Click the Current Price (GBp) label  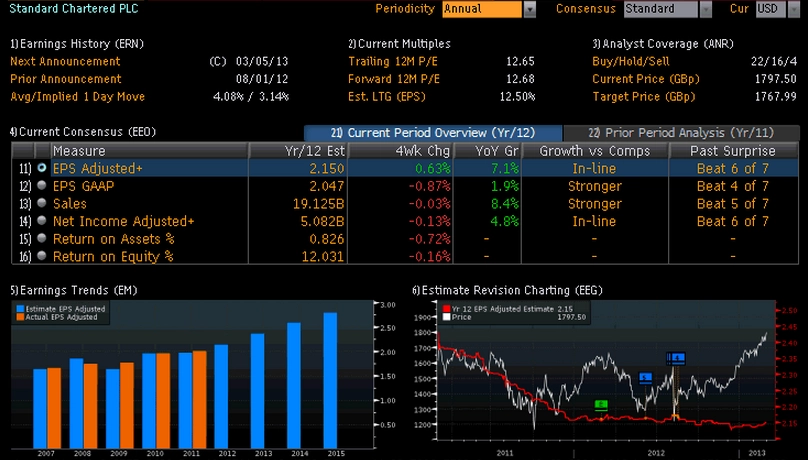646,79
